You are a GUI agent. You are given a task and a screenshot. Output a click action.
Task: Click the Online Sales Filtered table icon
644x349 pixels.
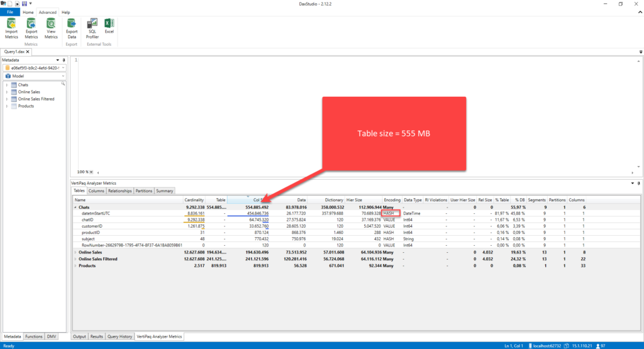[x=14, y=99]
